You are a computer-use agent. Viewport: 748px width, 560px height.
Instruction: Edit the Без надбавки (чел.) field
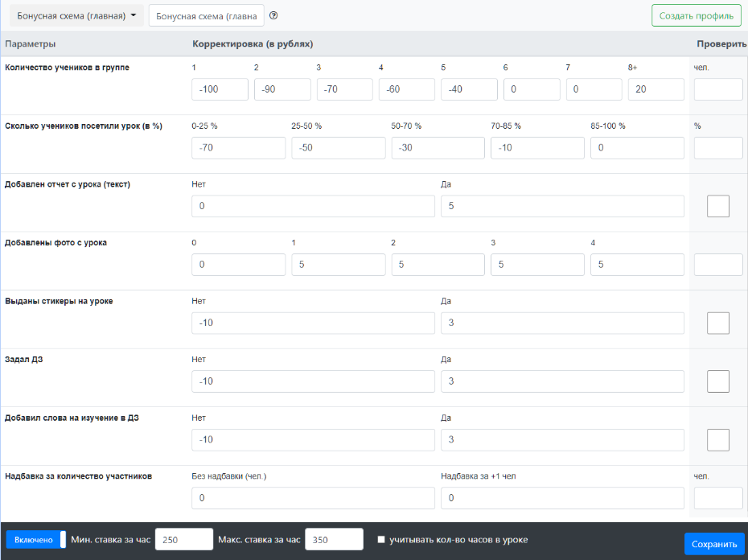tap(314, 498)
